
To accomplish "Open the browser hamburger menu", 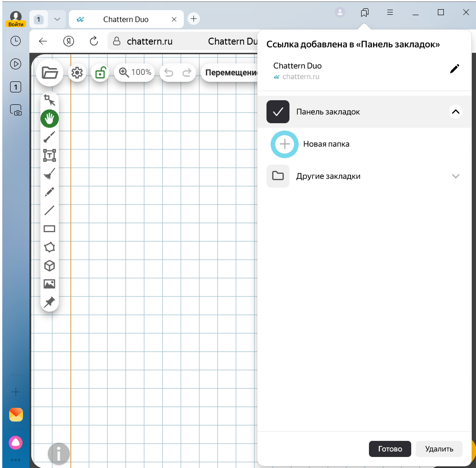I will click(x=390, y=12).
